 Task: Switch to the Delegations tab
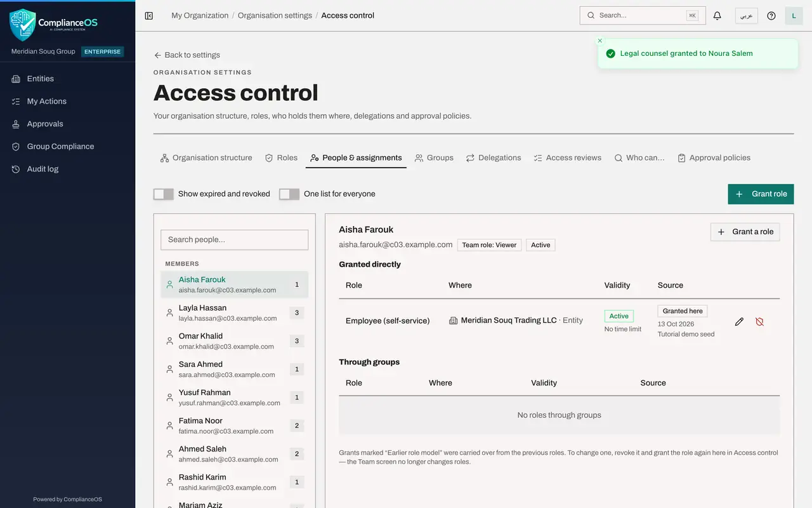494,158
